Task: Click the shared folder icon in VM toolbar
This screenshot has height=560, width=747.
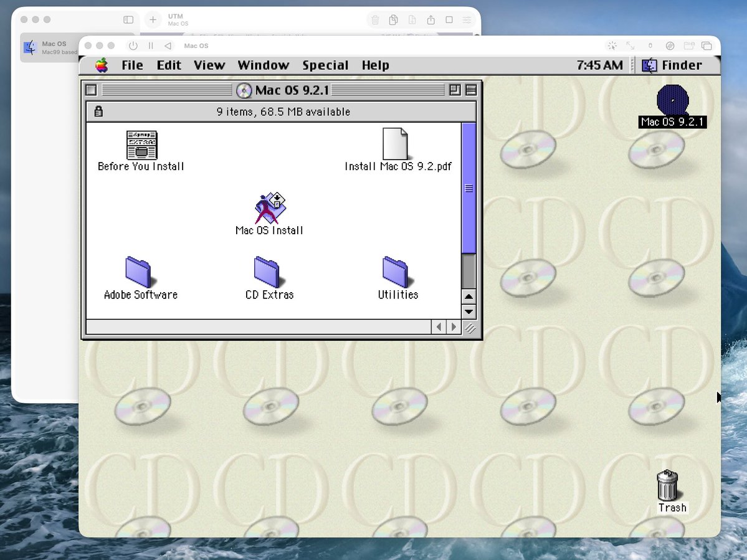Action: point(689,45)
